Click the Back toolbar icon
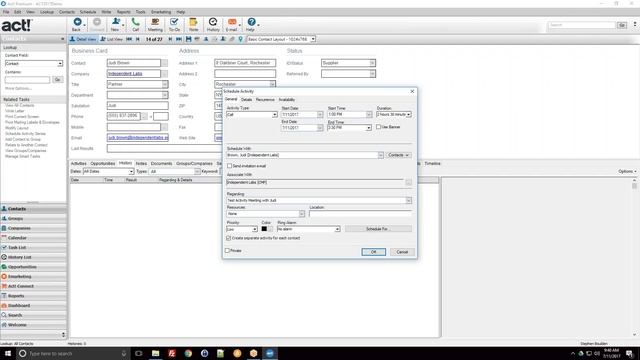 coord(76,24)
